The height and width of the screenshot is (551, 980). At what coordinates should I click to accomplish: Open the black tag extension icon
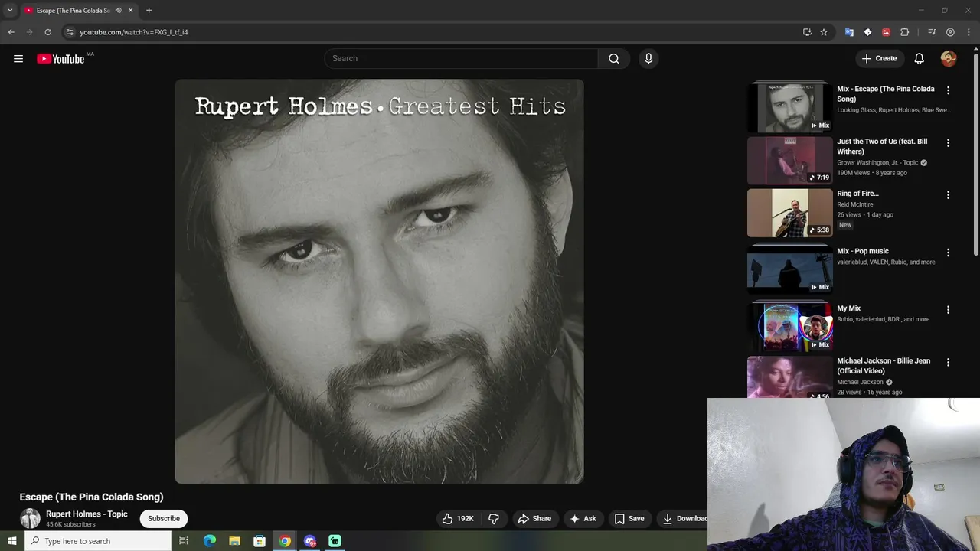[867, 32]
